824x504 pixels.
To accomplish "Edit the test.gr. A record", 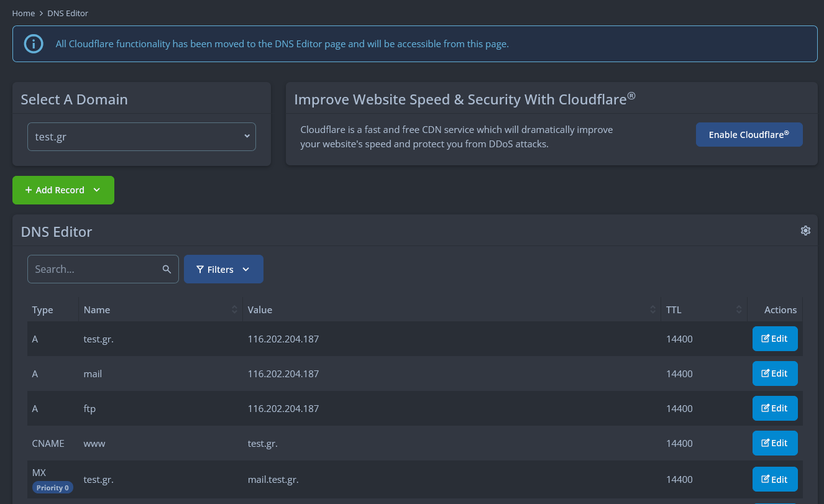I will (774, 339).
